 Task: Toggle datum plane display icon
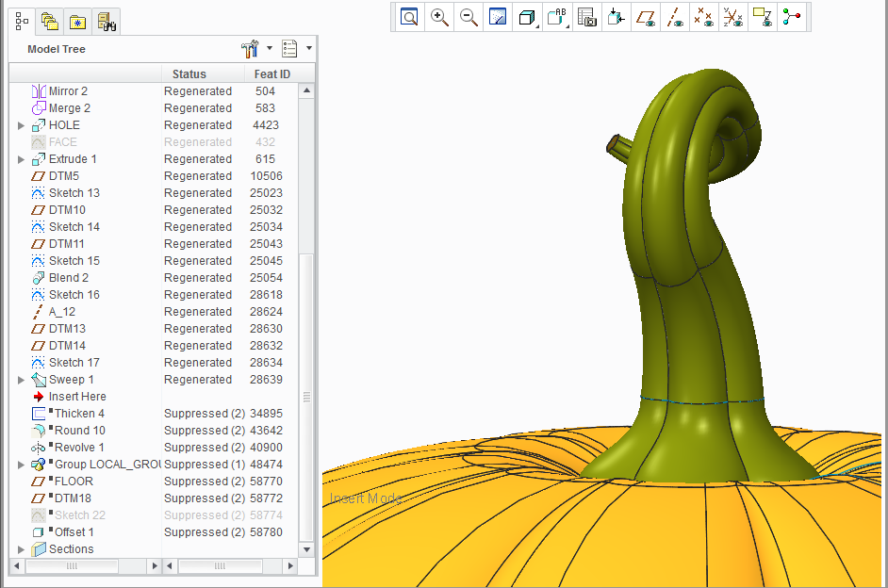[x=646, y=17]
